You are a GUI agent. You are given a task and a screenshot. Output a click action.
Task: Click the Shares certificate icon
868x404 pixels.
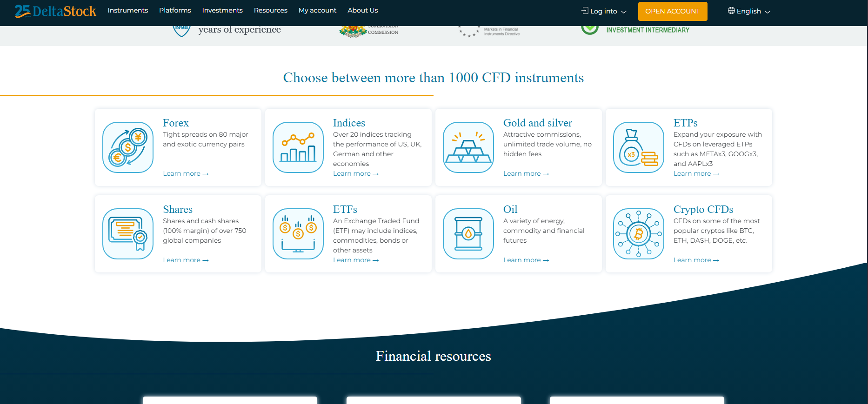(128, 234)
